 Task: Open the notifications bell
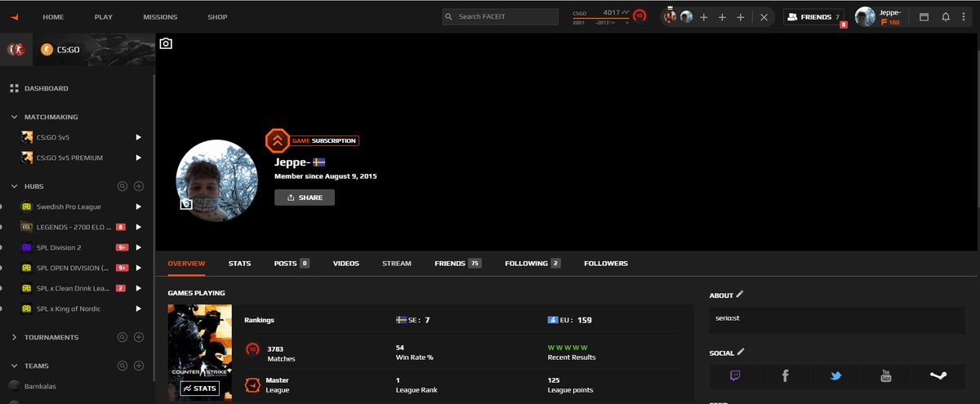click(x=946, y=16)
